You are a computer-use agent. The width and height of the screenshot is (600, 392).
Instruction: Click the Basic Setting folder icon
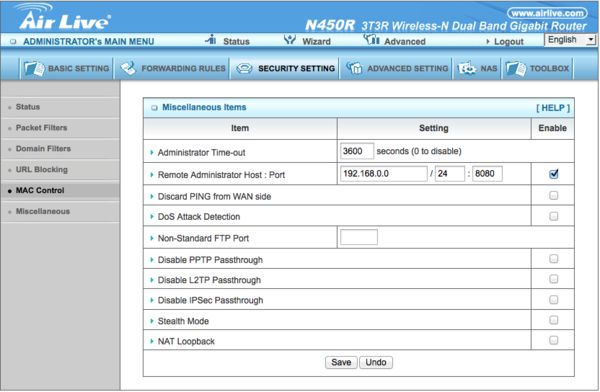pos(34,69)
